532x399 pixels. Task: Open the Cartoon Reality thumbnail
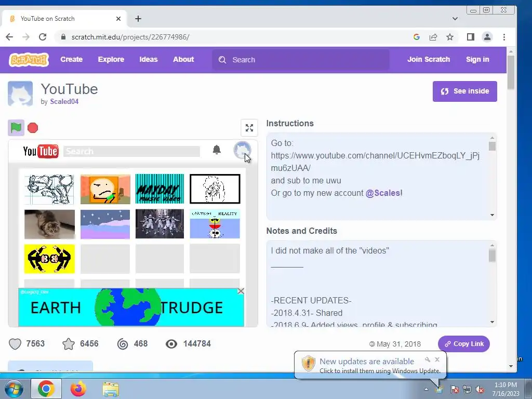[x=215, y=224]
